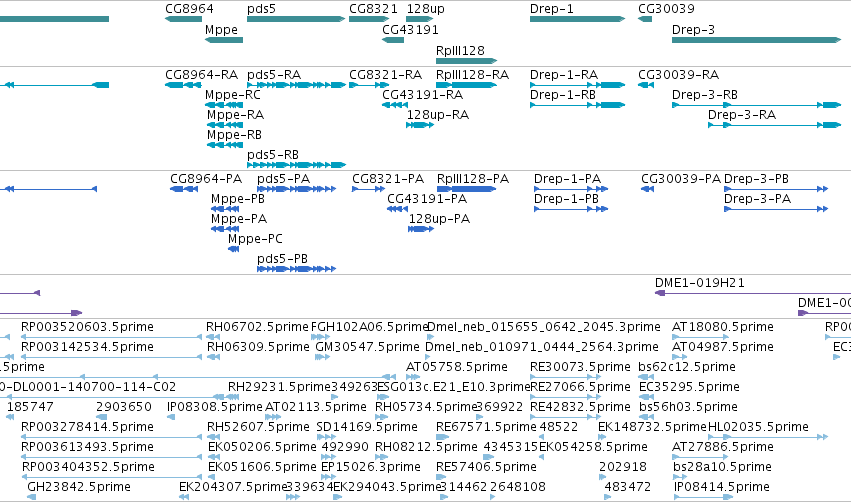This screenshot has width=851, height=502.
Task: Click the HL02035.5prime EST label
Action: click(x=759, y=427)
